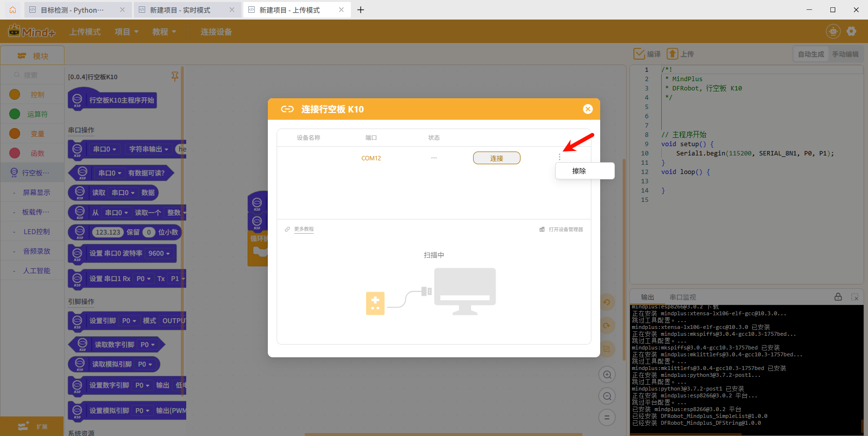The image size is (868, 436).
Task: Expand the 教程 dropdown menu
Action: click(x=164, y=32)
